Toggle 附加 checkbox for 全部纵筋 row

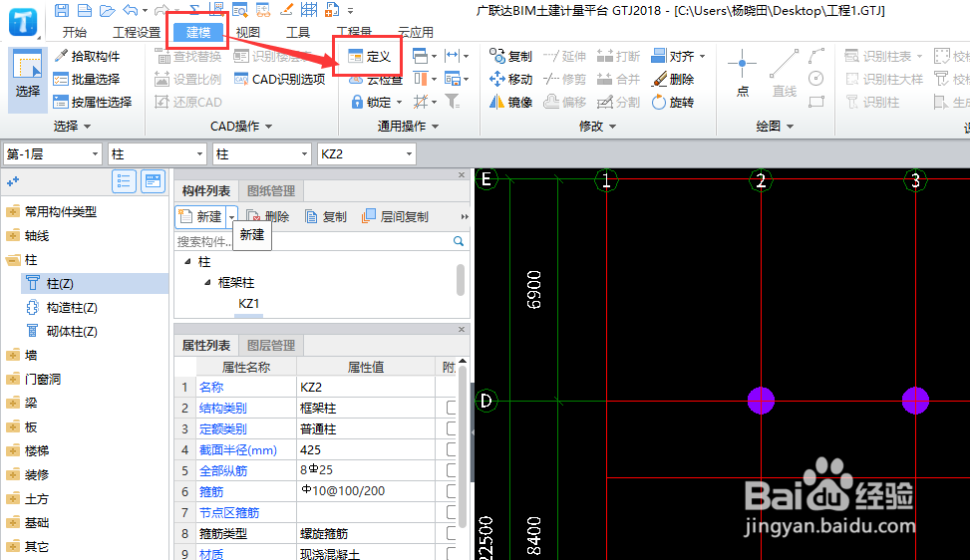point(451,470)
